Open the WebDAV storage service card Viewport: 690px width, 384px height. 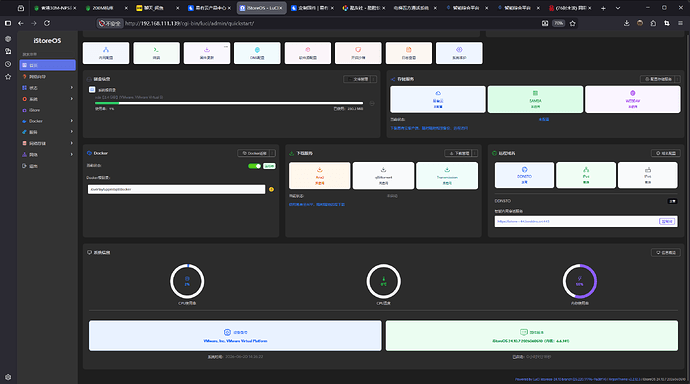632,99
